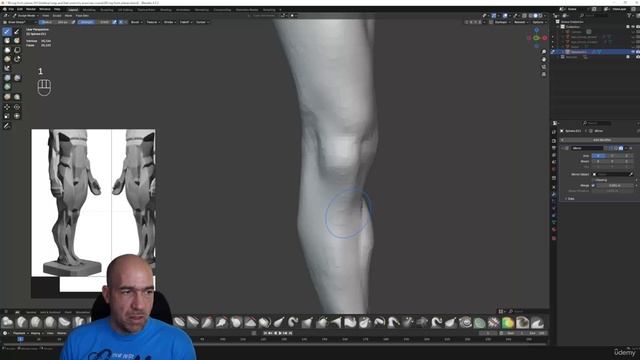Screen dimensions: 640x360
Task: Open the Falloff dropdown in the header
Action: (x=186, y=22)
